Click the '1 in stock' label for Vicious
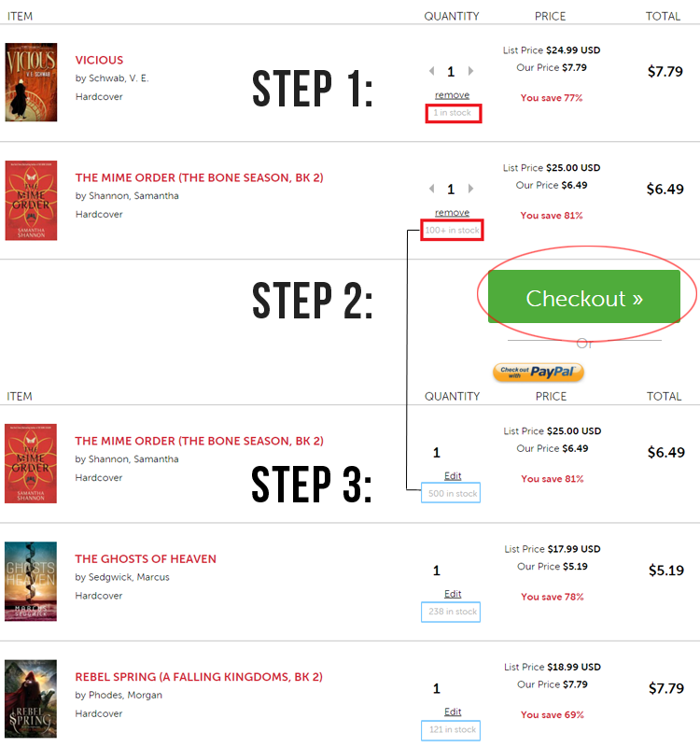 (x=453, y=113)
